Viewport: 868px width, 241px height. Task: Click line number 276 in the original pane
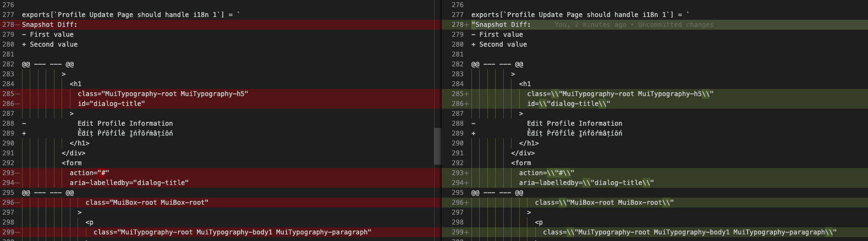tap(8, 5)
